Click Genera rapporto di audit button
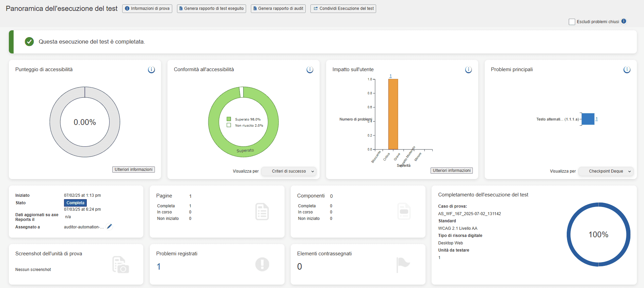 pyautogui.click(x=278, y=9)
